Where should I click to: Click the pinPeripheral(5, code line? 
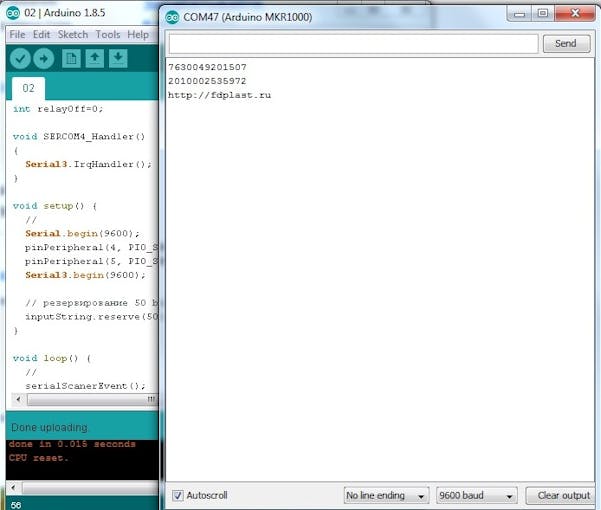pyautogui.click(x=92, y=261)
